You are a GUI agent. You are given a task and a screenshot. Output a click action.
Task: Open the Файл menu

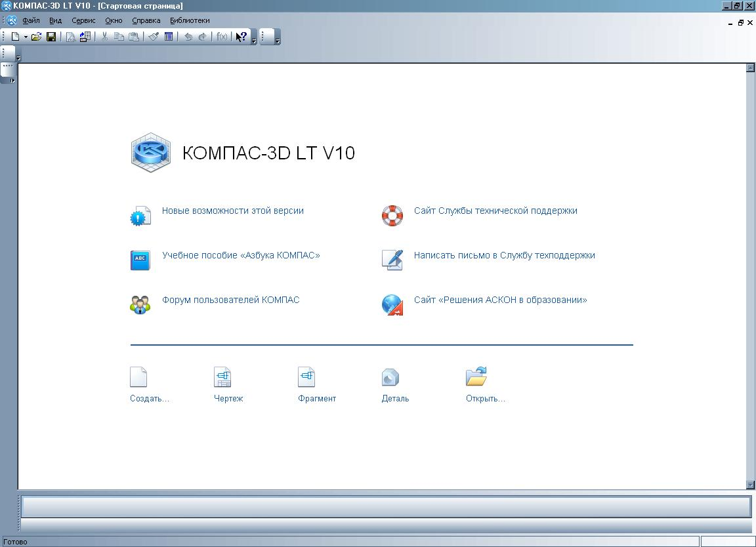pyautogui.click(x=31, y=21)
